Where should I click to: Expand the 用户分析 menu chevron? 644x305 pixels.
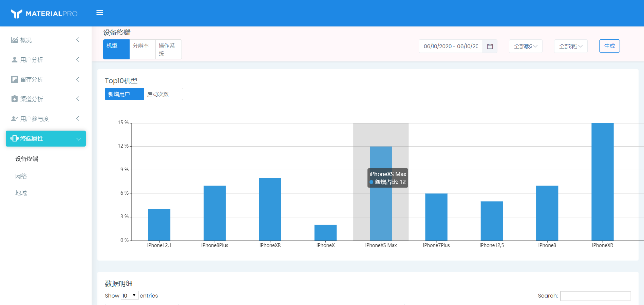click(x=78, y=59)
